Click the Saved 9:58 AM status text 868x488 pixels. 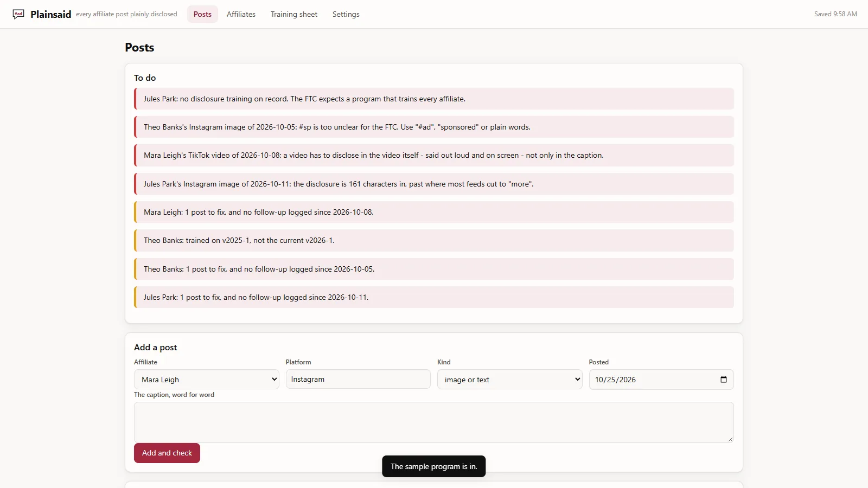click(835, 14)
